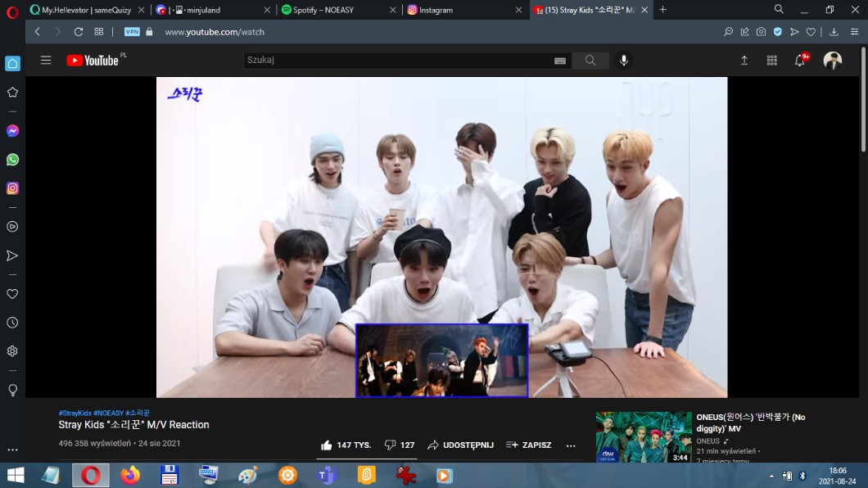This screenshot has height=488, width=868.
Task: Toggle the VPN badge in address bar
Action: (132, 32)
